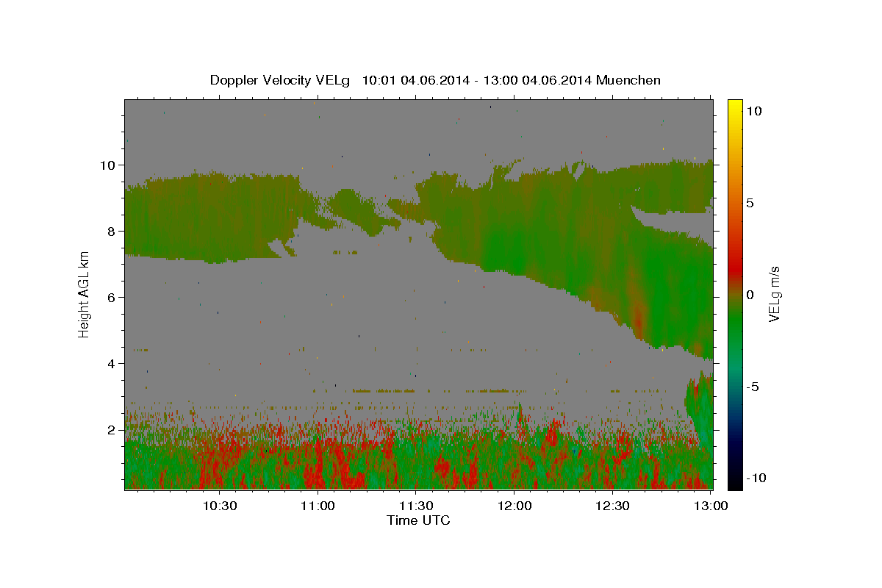Click the 'Muenchen' location in title
The width and height of the screenshot is (882, 588).
pos(628,80)
